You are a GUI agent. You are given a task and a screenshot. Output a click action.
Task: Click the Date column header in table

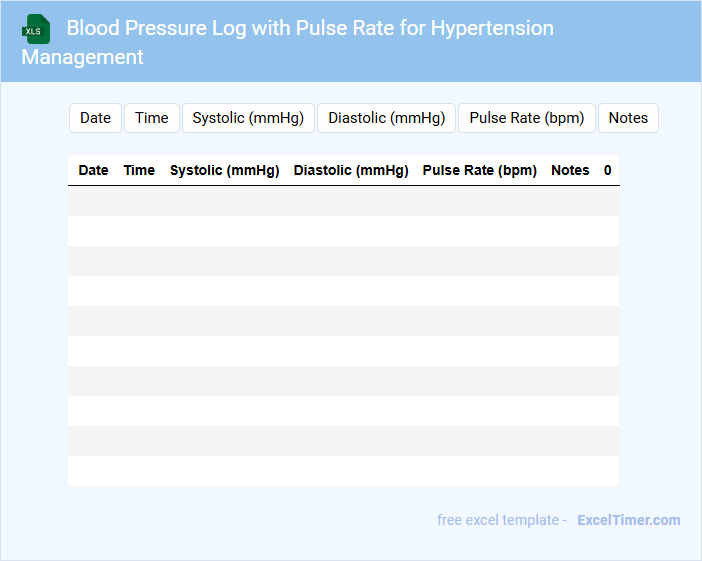coord(93,170)
